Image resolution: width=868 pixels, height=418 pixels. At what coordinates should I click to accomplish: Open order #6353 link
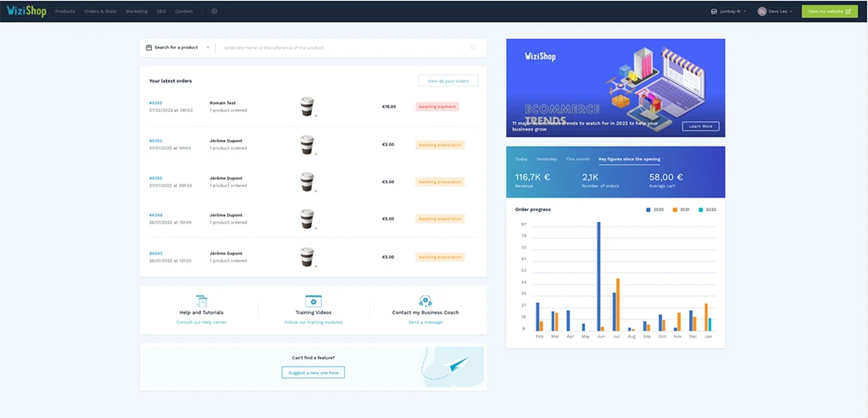(156, 141)
